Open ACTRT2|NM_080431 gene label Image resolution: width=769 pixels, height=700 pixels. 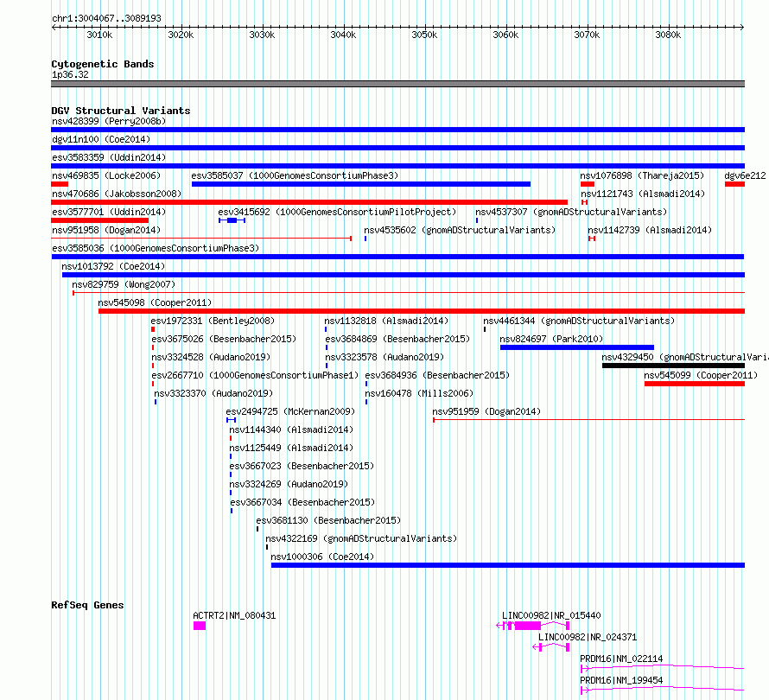234,615
